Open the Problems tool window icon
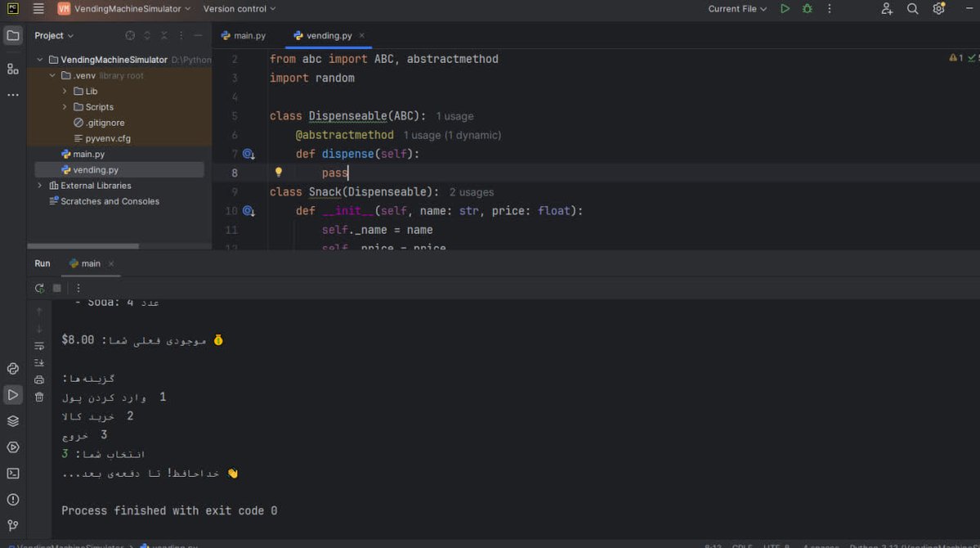980x548 pixels. [12, 499]
